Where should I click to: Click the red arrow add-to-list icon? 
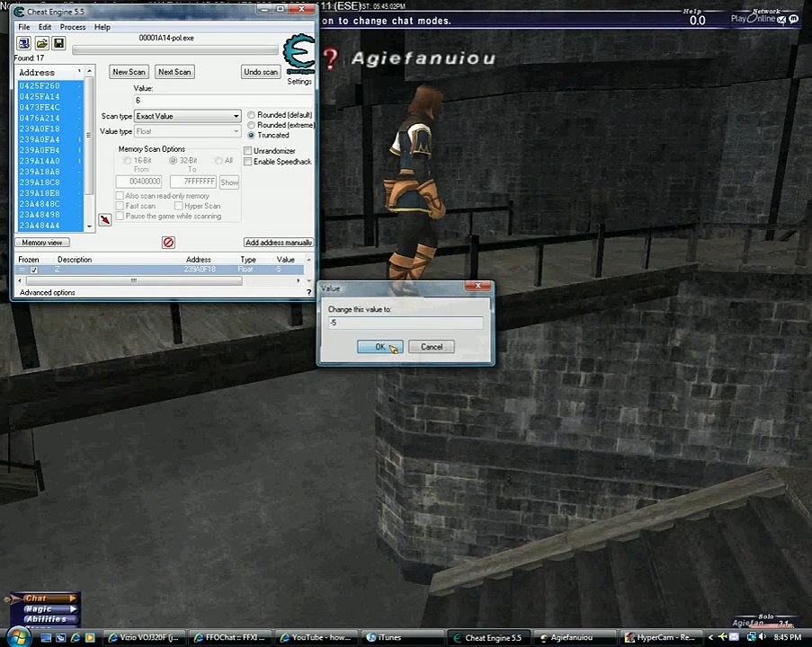point(105,220)
